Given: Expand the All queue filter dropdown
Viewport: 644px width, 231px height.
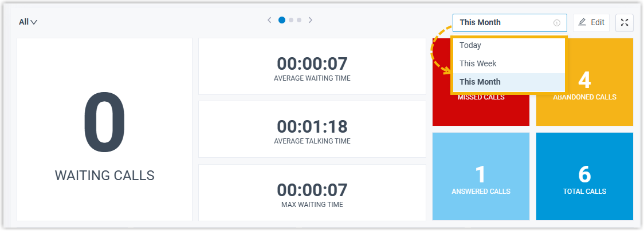Looking at the screenshot, I should point(28,22).
